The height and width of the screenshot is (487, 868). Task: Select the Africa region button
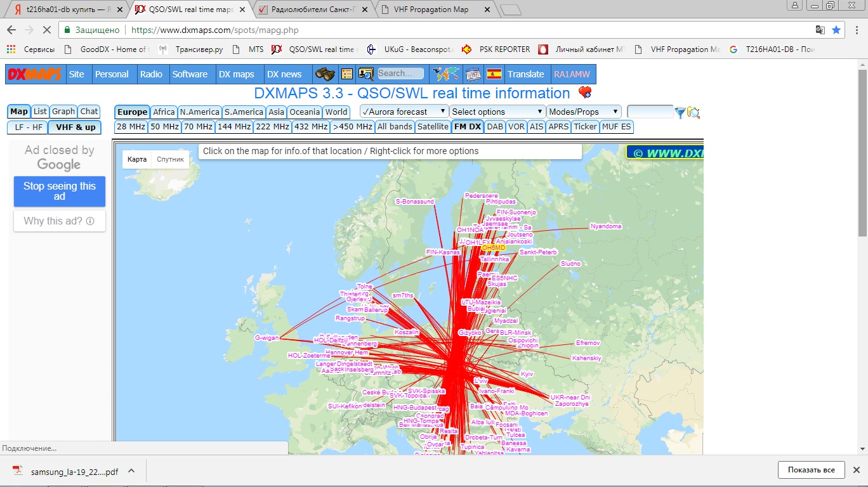164,112
